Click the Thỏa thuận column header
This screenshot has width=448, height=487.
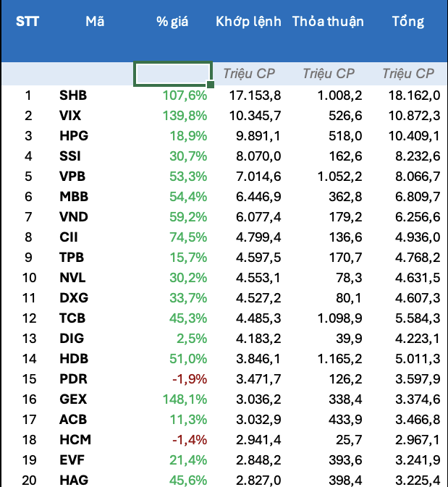328,22
